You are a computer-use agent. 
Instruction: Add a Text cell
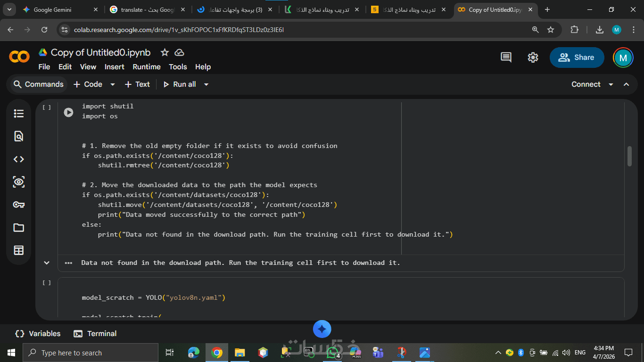click(x=137, y=84)
